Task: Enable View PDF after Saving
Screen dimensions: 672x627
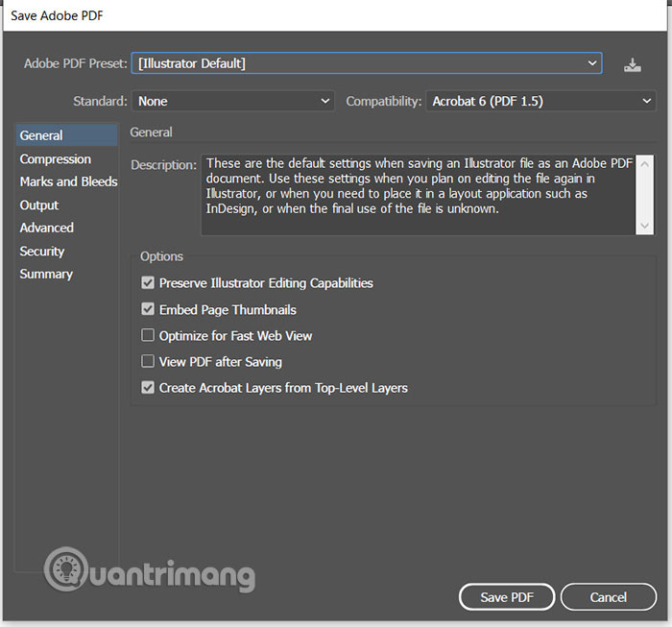Action: [x=148, y=361]
